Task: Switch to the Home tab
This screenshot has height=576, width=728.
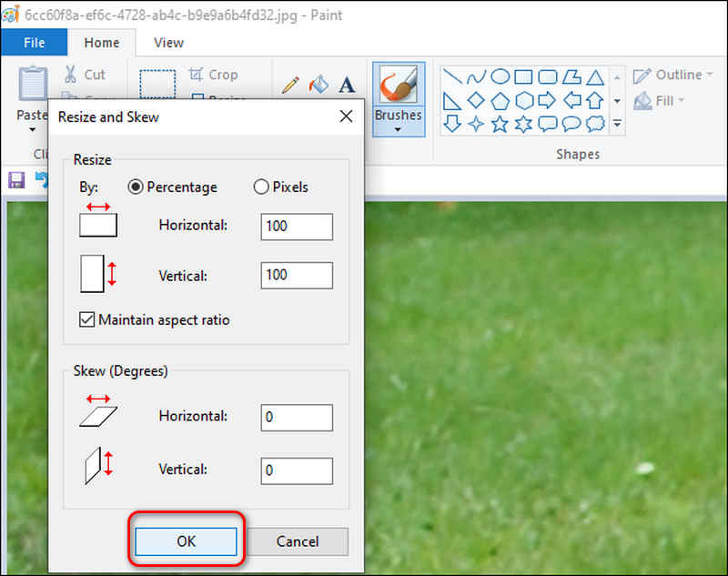Action: tap(102, 43)
